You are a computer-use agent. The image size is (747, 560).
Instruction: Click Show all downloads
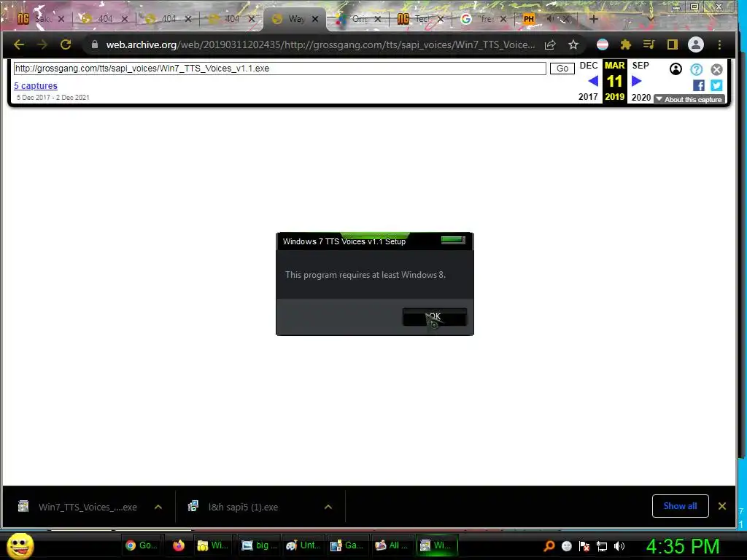pos(681,506)
